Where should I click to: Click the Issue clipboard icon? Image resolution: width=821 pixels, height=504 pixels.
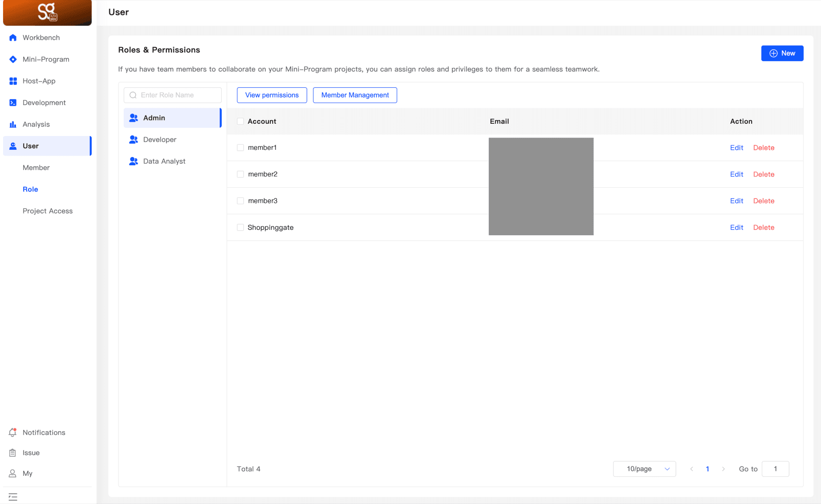pos(13,453)
